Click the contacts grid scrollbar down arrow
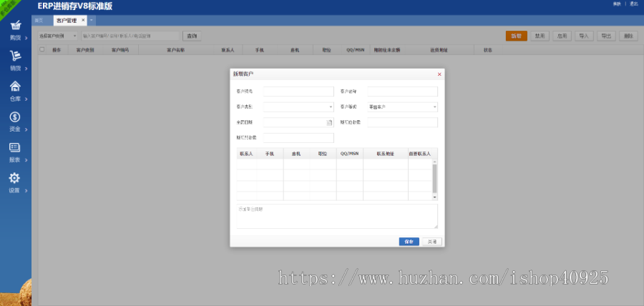Image resolution: width=644 pixels, height=306 pixels. (x=435, y=197)
